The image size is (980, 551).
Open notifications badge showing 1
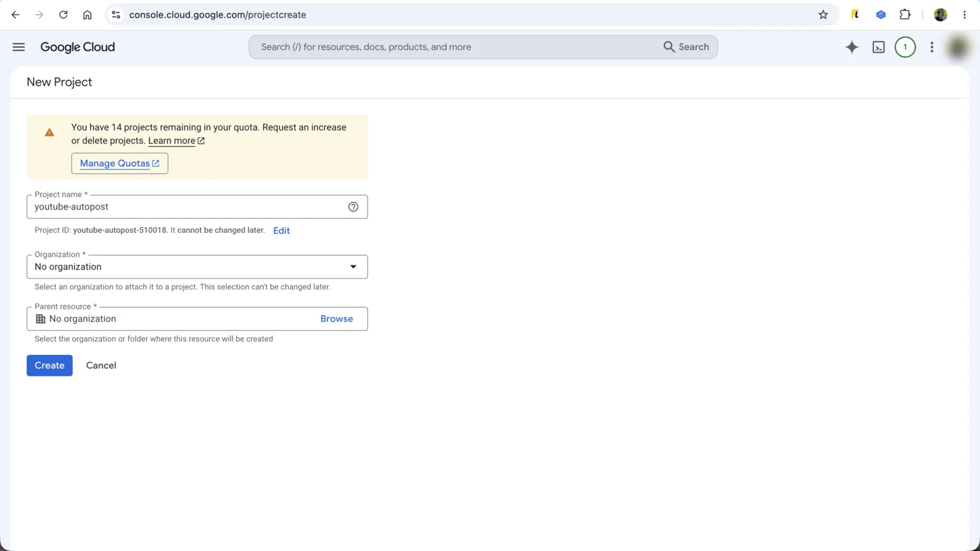click(x=905, y=47)
